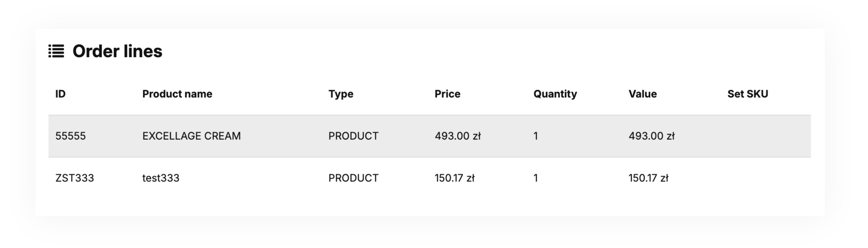The image size is (868, 248).
Task: Click the list icon beside Order lines
Action: 56,51
